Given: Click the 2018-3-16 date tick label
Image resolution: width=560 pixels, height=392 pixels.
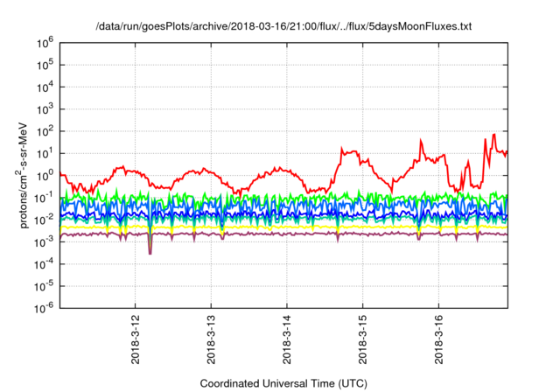Looking at the screenshot, I should point(438,339).
